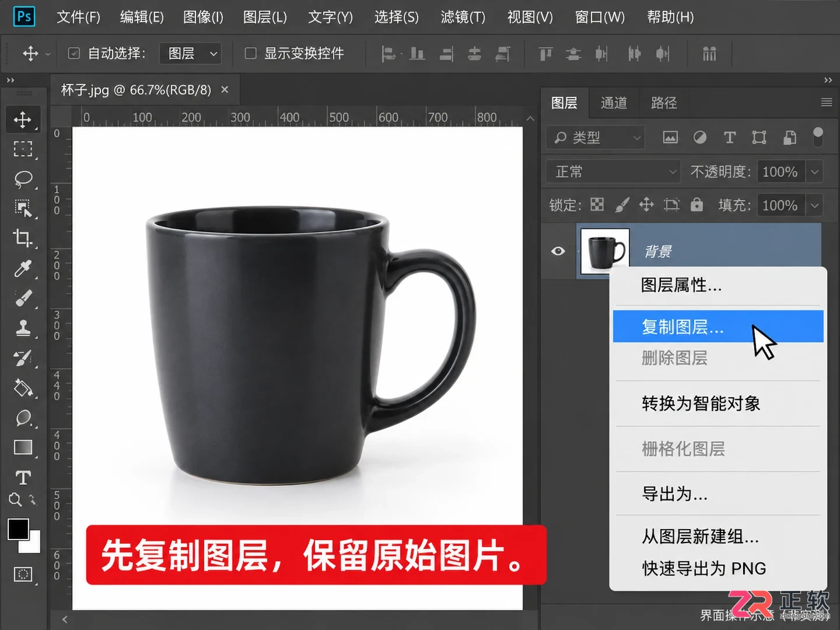Open the 滤镜(T) menu
Image resolution: width=840 pixels, height=630 pixels.
[463, 17]
